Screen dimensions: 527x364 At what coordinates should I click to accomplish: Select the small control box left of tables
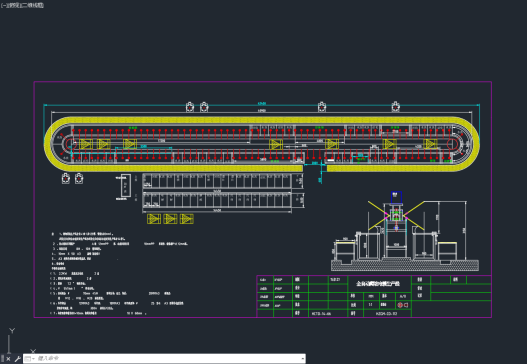pos(125,186)
